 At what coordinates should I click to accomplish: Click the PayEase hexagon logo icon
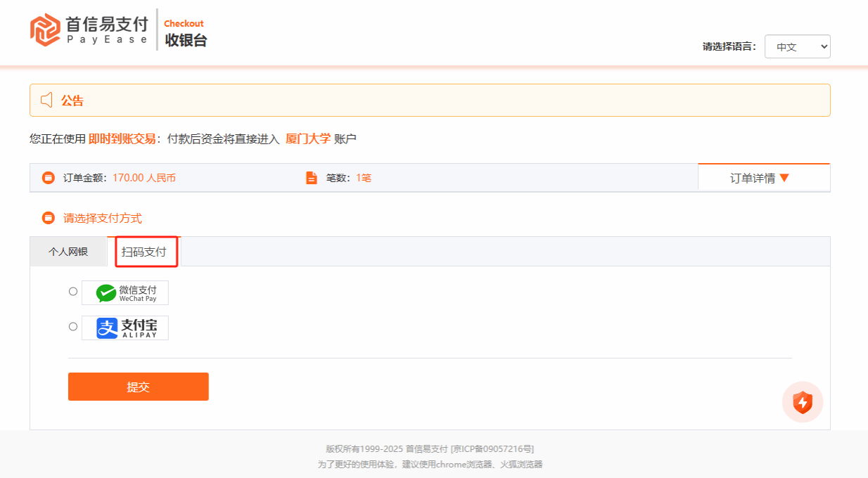[x=46, y=30]
